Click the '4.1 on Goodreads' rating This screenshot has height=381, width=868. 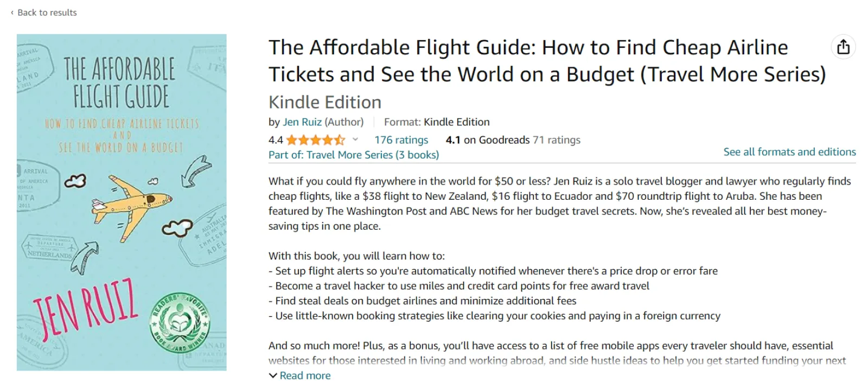pyautogui.click(x=487, y=140)
